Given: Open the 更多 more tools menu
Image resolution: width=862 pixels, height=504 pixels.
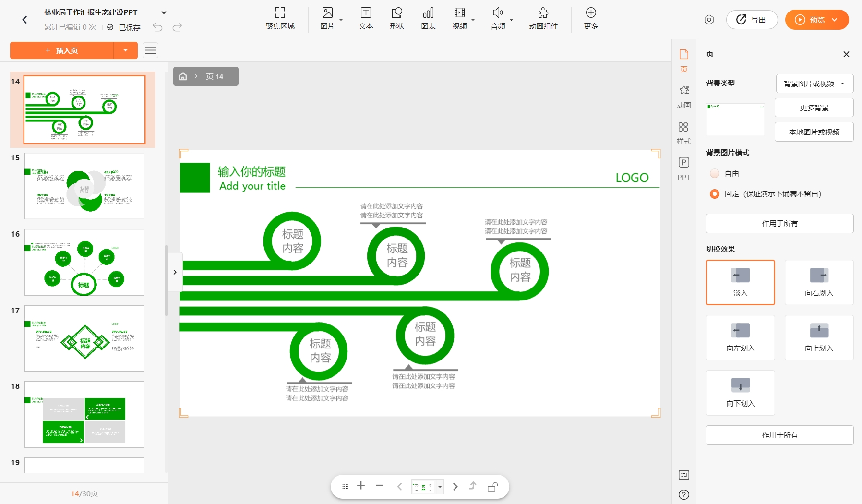Looking at the screenshot, I should click(591, 19).
